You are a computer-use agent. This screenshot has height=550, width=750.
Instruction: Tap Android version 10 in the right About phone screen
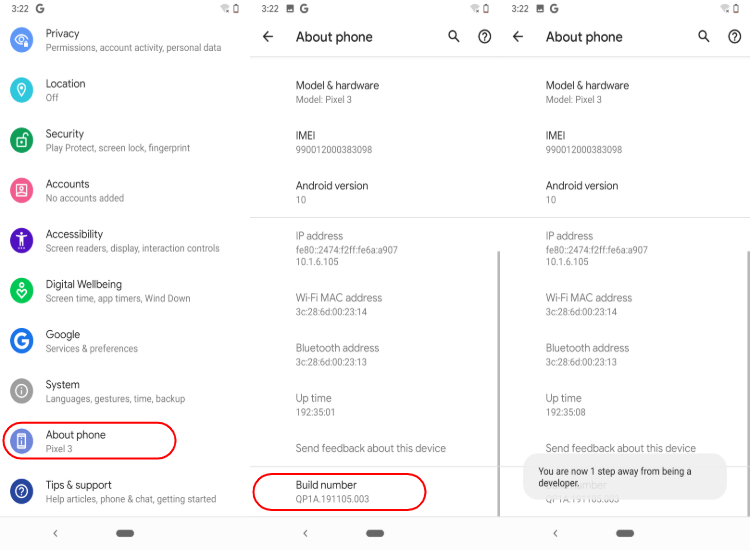624,192
